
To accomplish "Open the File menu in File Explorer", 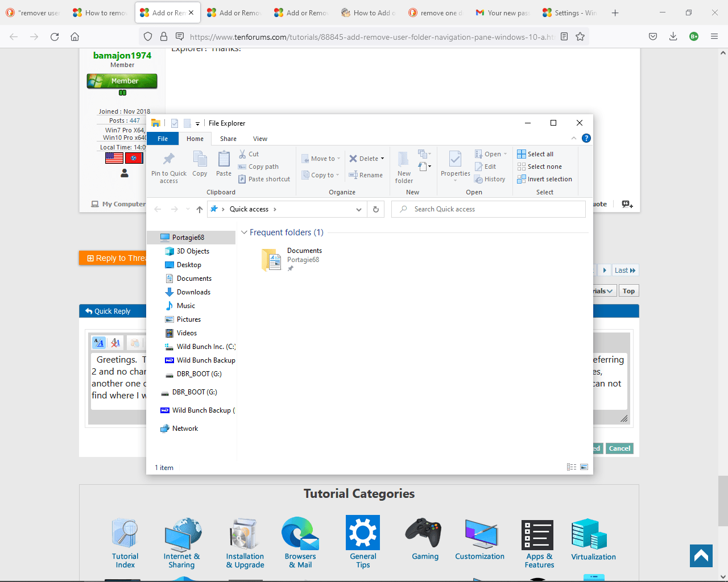I will (163, 139).
